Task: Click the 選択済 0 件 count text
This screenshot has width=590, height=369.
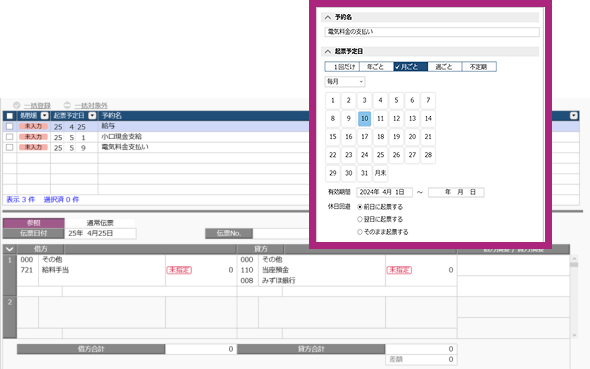Action: pyautogui.click(x=61, y=200)
